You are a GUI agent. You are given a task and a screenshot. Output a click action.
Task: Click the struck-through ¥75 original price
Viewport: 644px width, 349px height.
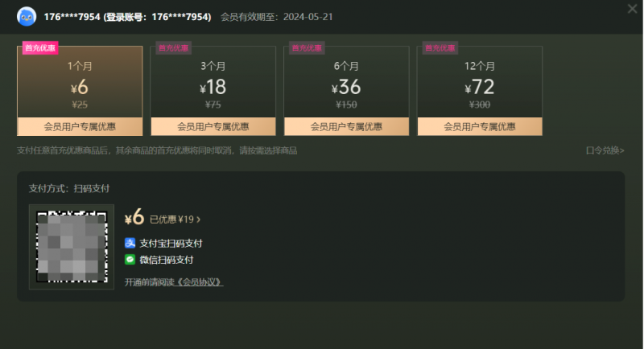(213, 105)
